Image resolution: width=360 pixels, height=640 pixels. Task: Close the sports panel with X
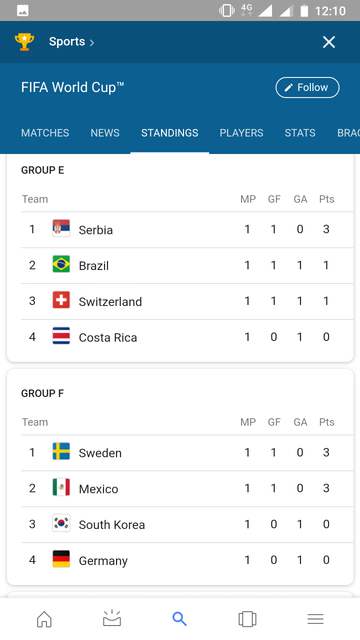tap(329, 42)
